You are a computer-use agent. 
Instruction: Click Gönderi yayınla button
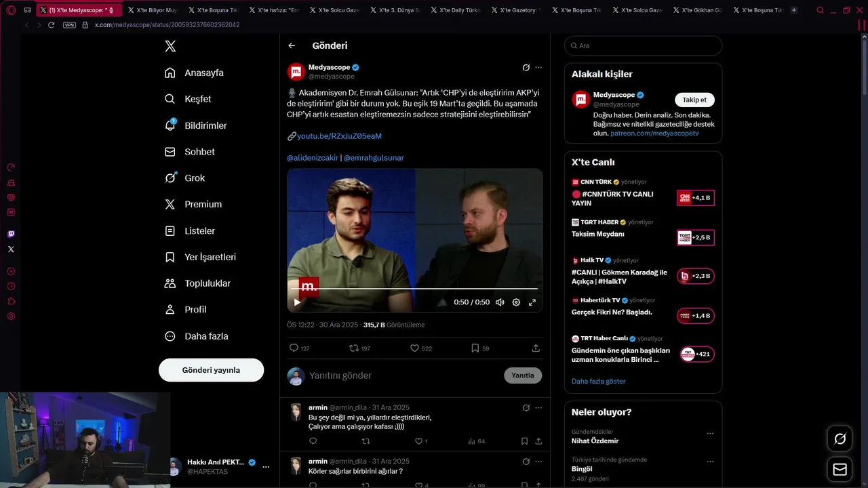click(211, 370)
